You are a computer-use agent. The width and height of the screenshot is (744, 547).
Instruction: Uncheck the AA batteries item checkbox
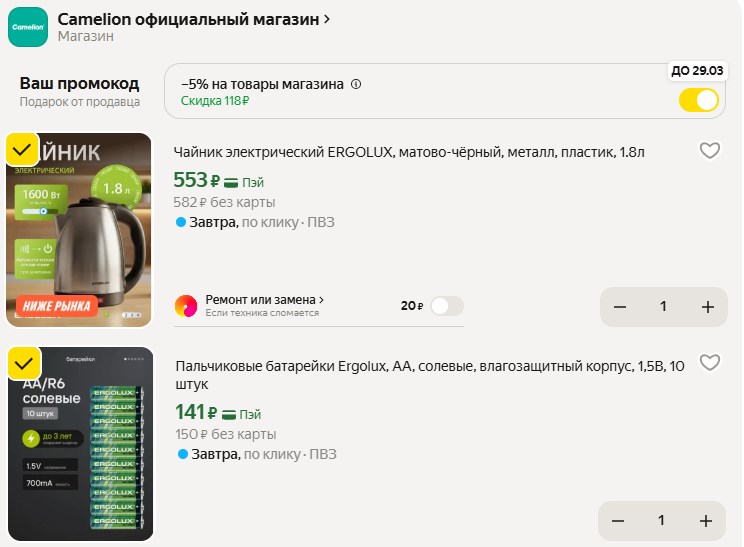click(24, 363)
